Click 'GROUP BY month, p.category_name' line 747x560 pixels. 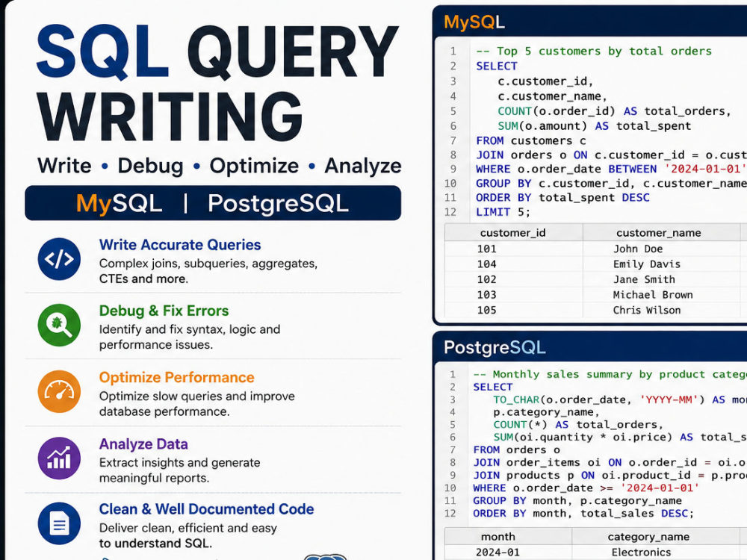tap(577, 501)
